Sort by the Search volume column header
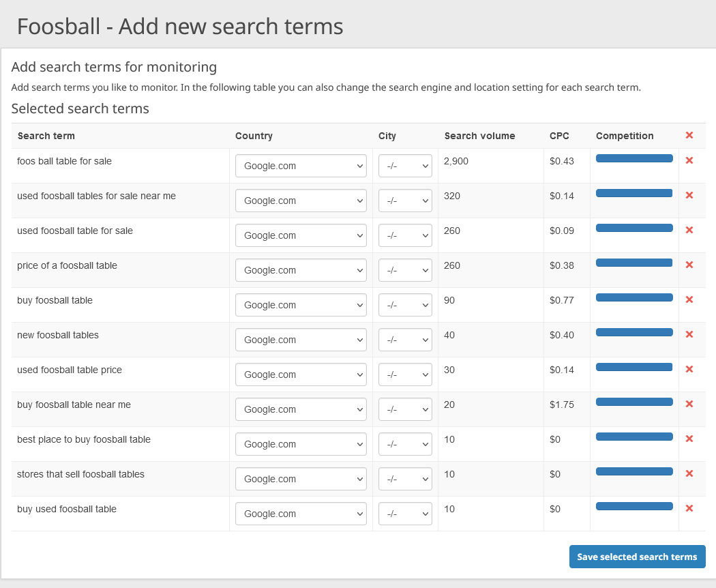Image resolution: width=716 pixels, height=588 pixels. pos(479,136)
